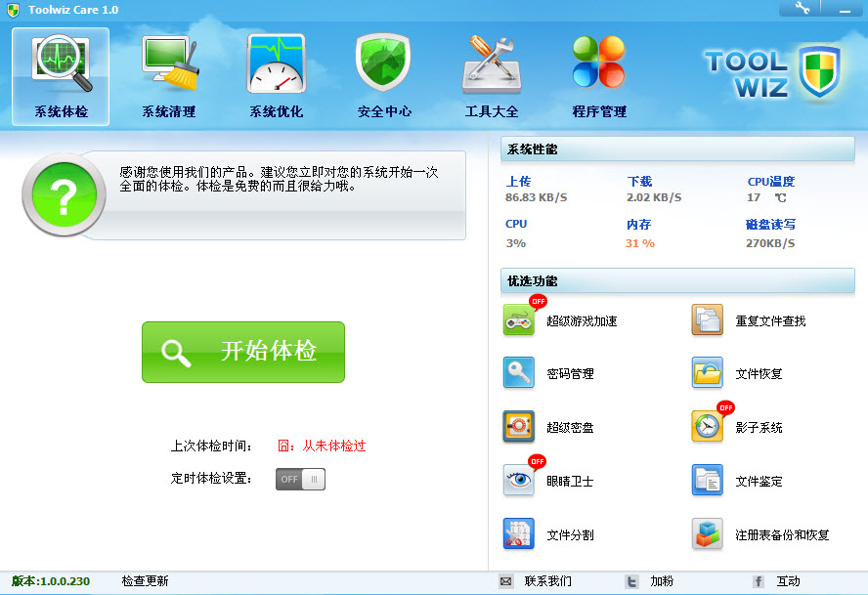Click the CPU 3% usage value
The width and height of the screenshot is (868, 595).
coord(516,243)
